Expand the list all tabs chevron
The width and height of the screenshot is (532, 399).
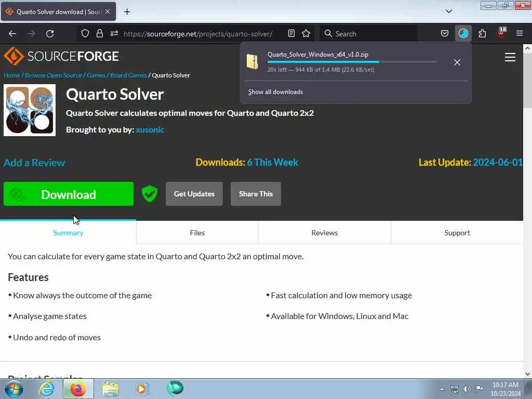point(448,11)
